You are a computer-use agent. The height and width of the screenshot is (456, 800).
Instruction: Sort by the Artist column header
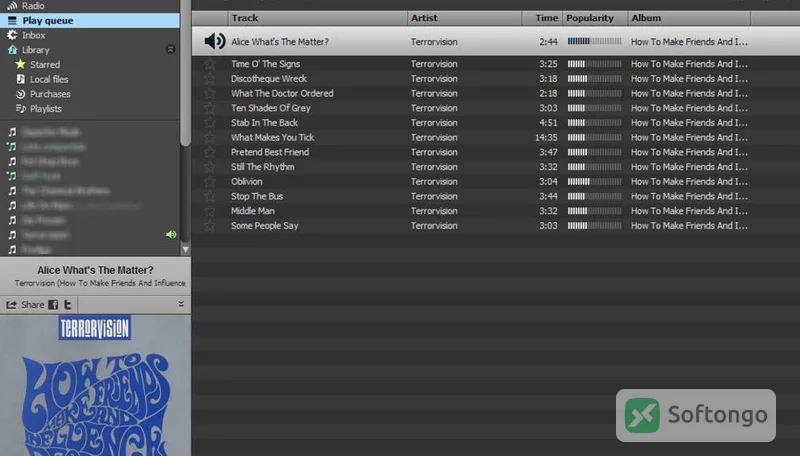click(x=464, y=18)
